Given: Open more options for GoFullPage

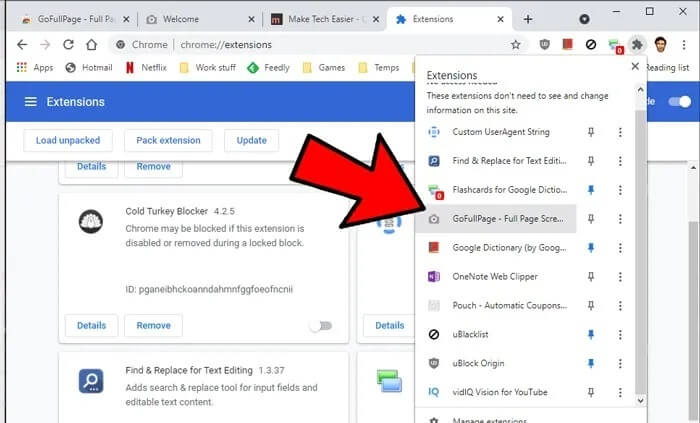Looking at the screenshot, I should click(x=620, y=219).
